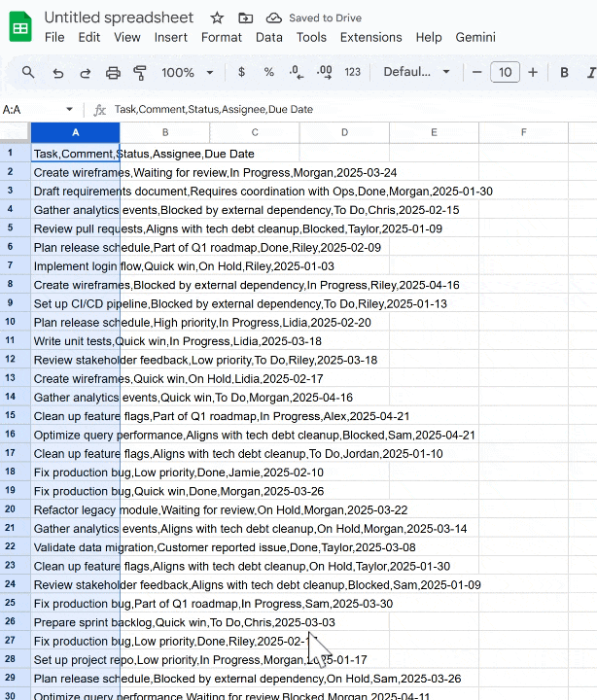Open the 100% zoom dropdown
The image size is (597, 700).
[187, 73]
